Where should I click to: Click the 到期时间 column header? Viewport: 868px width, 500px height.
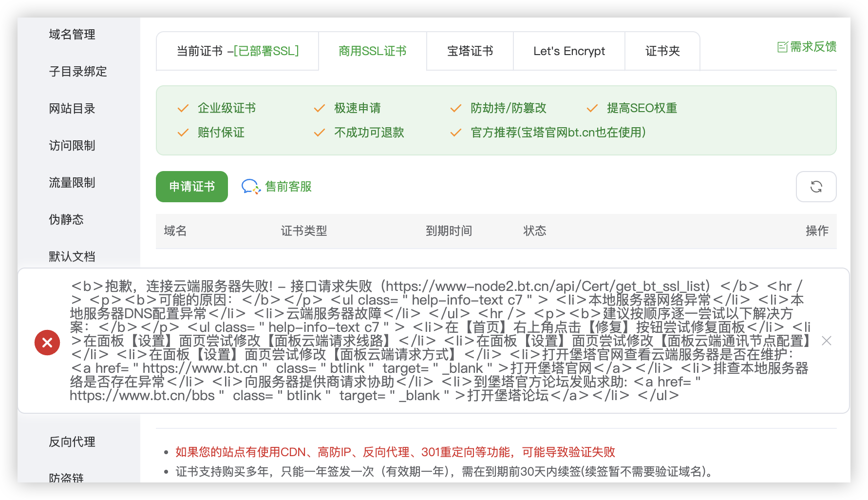tap(449, 231)
